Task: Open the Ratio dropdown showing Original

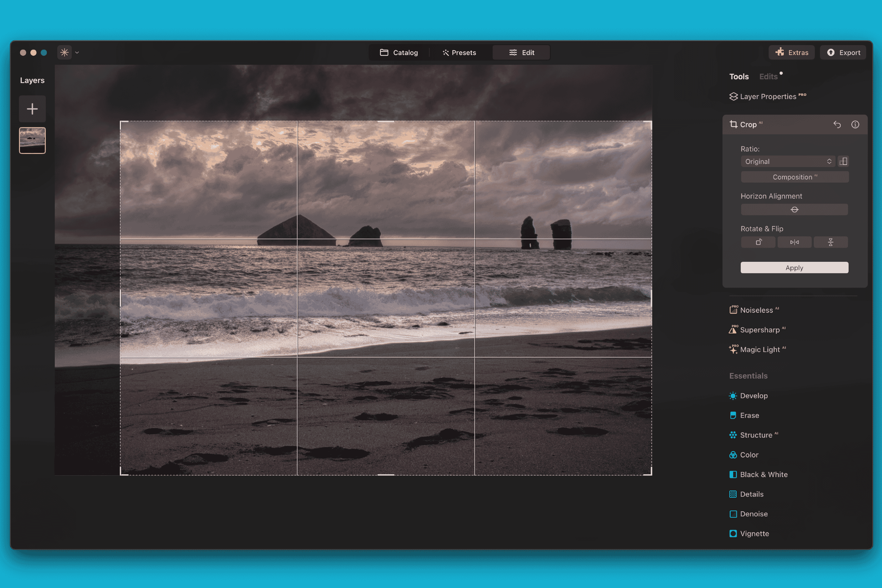Action: pos(788,161)
